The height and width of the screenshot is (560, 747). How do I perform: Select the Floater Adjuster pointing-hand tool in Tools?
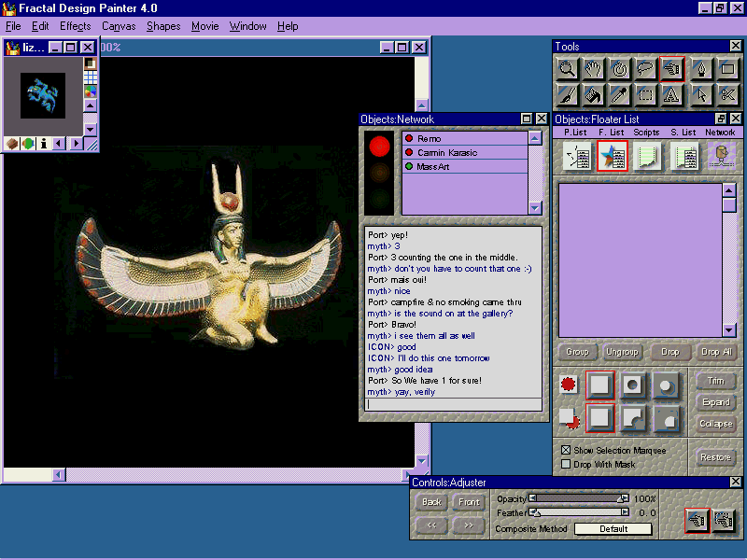coord(672,69)
